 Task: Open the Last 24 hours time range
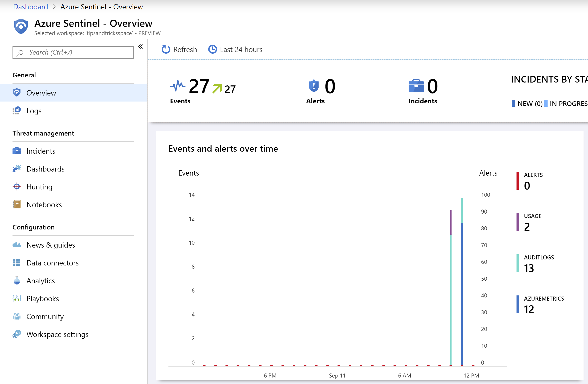coord(235,49)
